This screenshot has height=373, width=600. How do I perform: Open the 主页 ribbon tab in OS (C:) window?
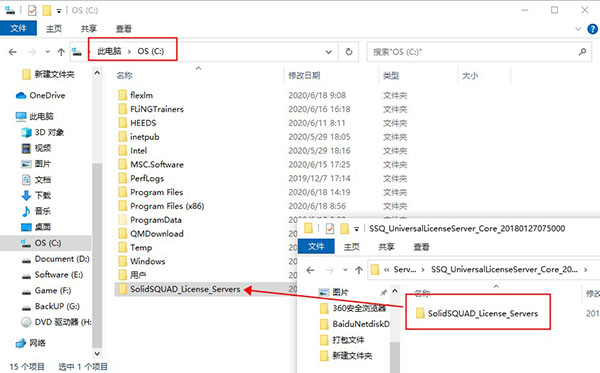(x=54, y=29)
